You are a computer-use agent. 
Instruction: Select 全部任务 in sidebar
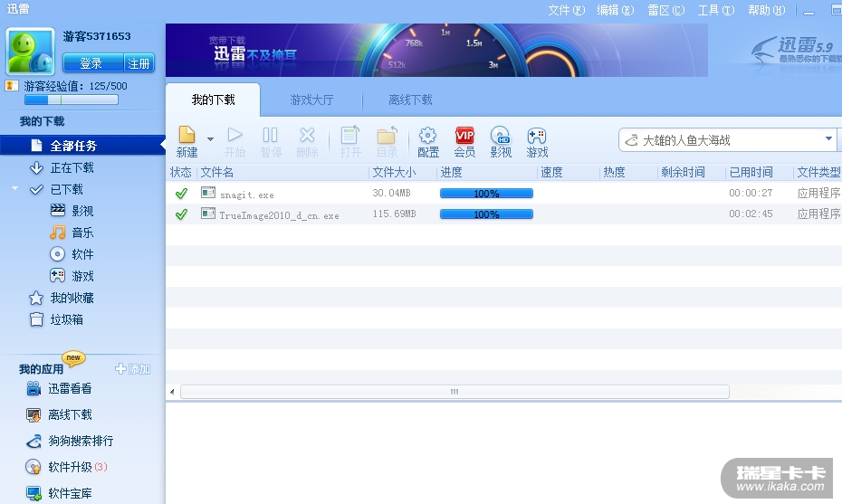click(x=82, y=146)
